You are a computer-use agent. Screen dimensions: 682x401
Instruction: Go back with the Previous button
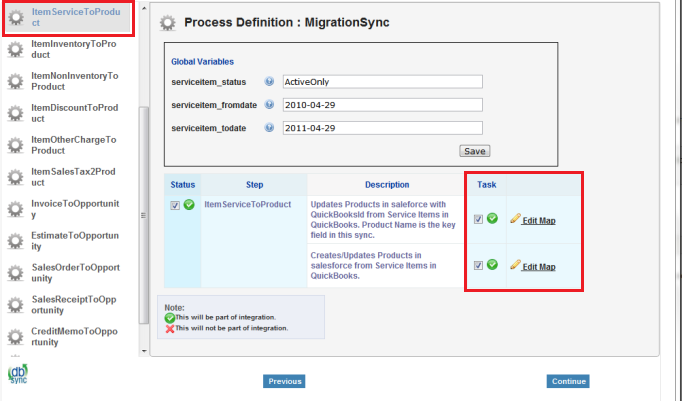coord(284,381)
